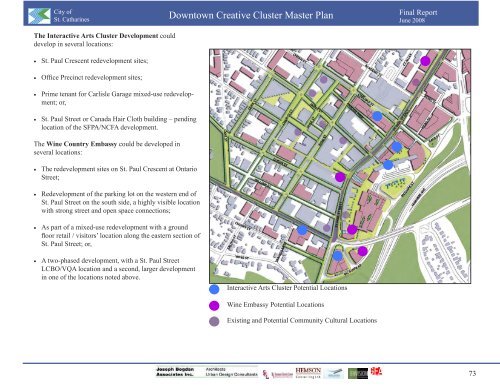The image size is (500, 386).
Task: Click the Joseph Bogdan Associates footer logo
Action: coord(207,372)
